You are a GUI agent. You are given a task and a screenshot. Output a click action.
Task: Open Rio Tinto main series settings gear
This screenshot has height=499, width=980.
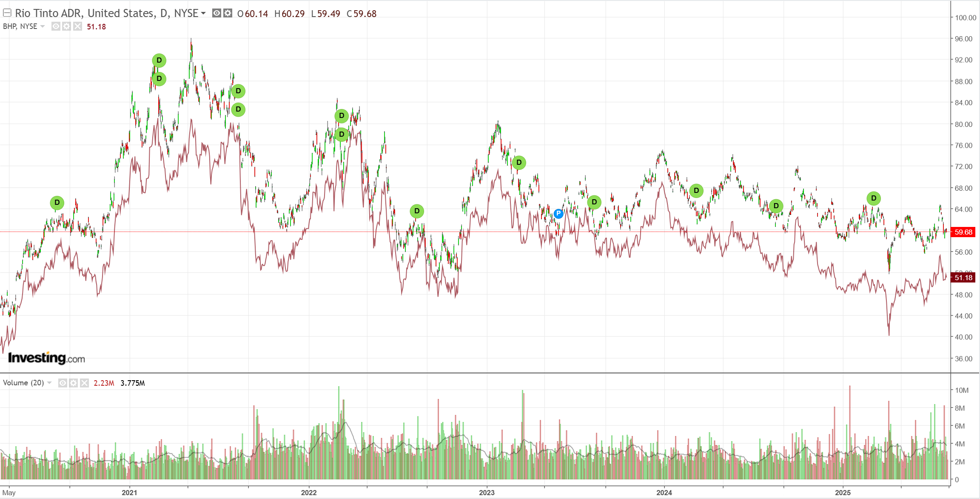click(228, 13)
